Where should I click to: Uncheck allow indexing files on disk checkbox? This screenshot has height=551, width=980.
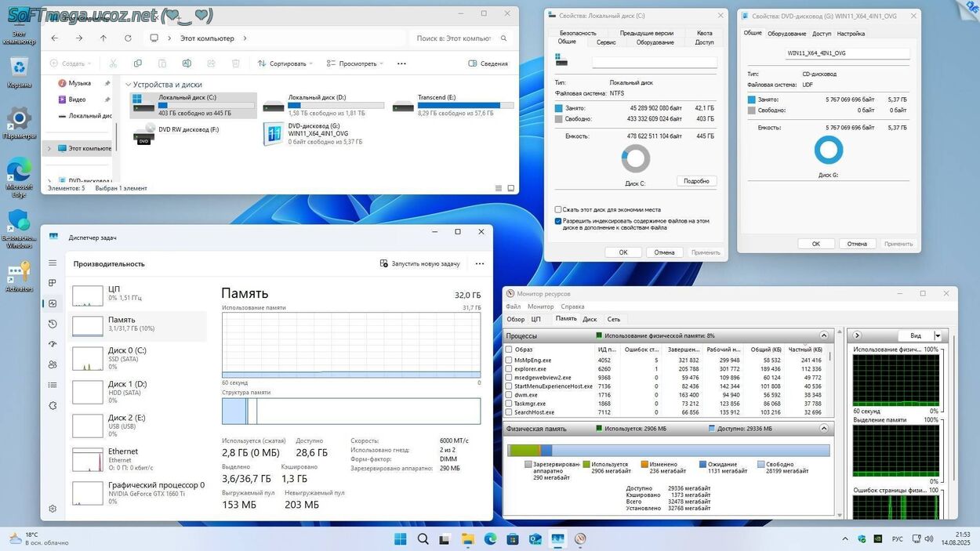(x=558, y=221)
